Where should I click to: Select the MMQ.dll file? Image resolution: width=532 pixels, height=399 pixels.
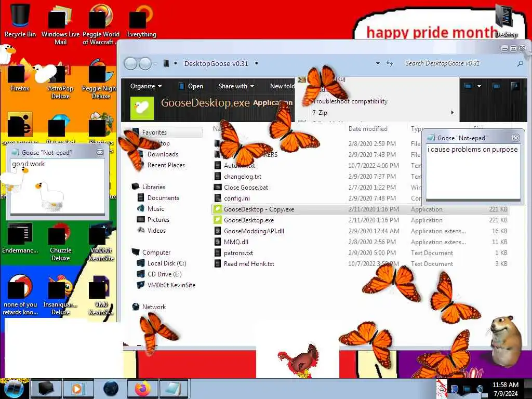point(236,242)
